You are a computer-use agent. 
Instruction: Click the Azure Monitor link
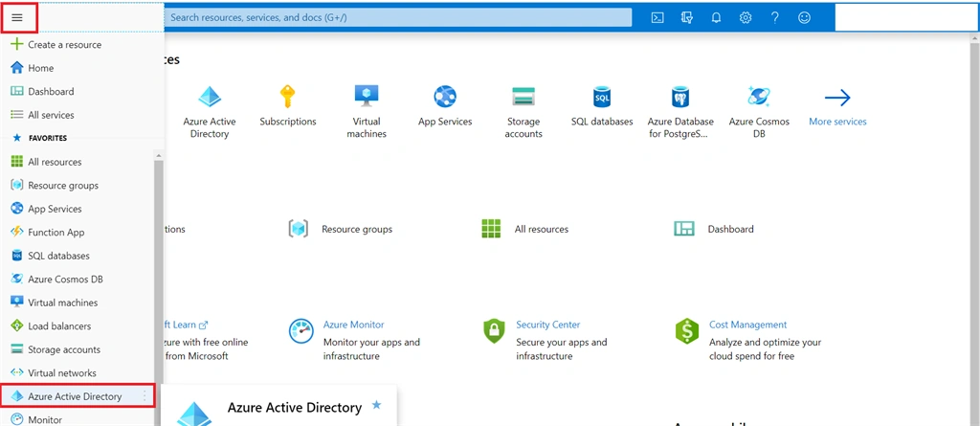click(x=354, y=325)
